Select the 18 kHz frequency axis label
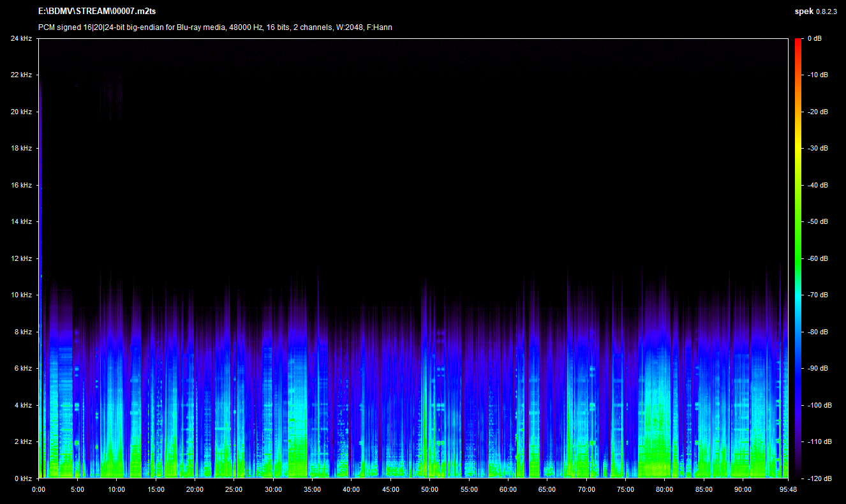Viewport: 846px width, 504px height. [21, 148]
